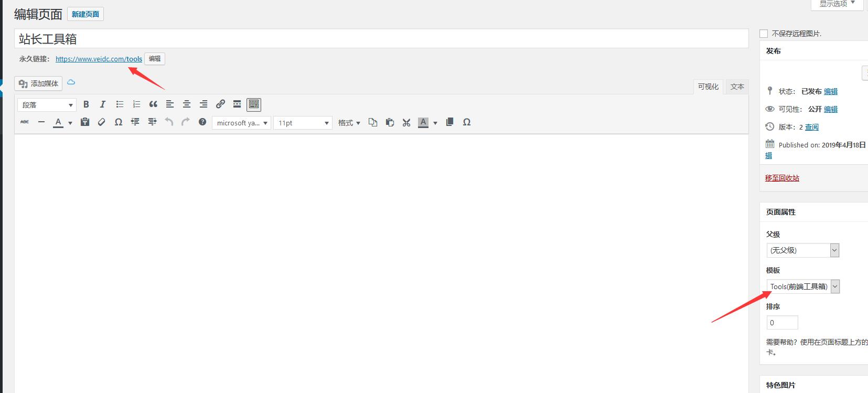This screenshot has width=868, height=393.
Task: Toggle strikethrough formatting
Action: click(x=25, y=122)
